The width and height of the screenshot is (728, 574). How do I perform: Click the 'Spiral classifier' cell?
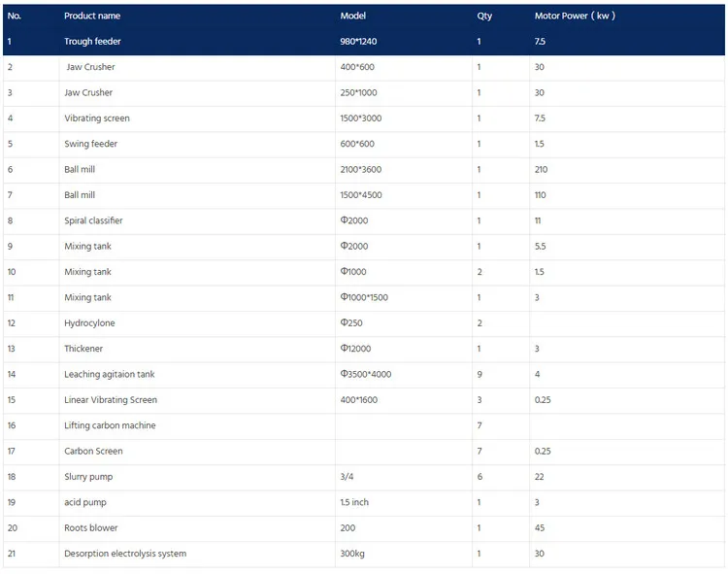pos(93,220)
